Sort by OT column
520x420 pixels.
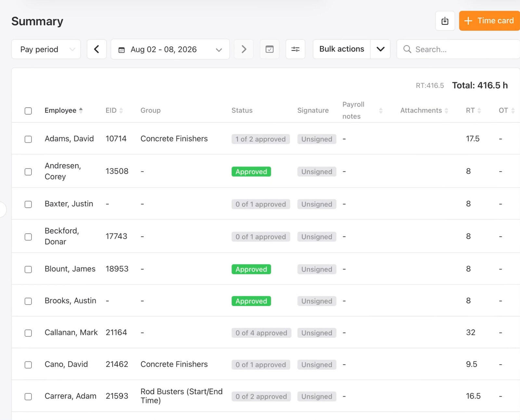tap(507, 110)
